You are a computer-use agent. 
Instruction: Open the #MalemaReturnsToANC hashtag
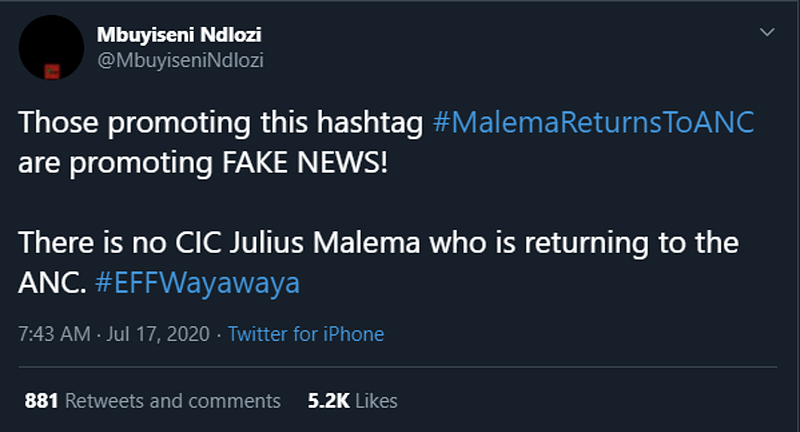594,122
